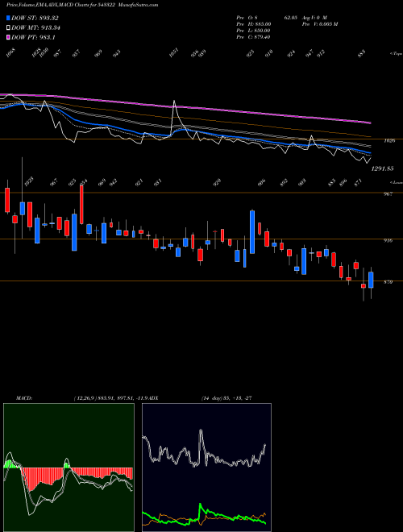Click the green +DI spike in the ADX panel
This screenshot has width=403, height=532.
click(201, 506)
